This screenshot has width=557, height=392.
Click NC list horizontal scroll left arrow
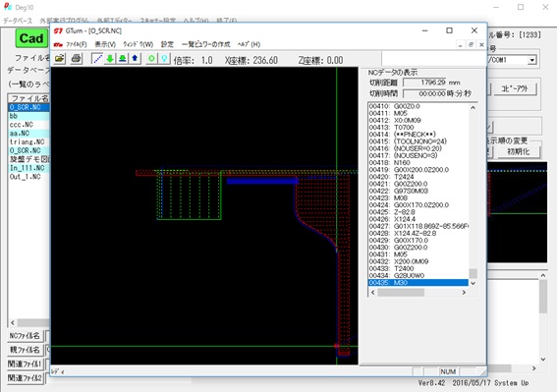(x=372, y=292)
